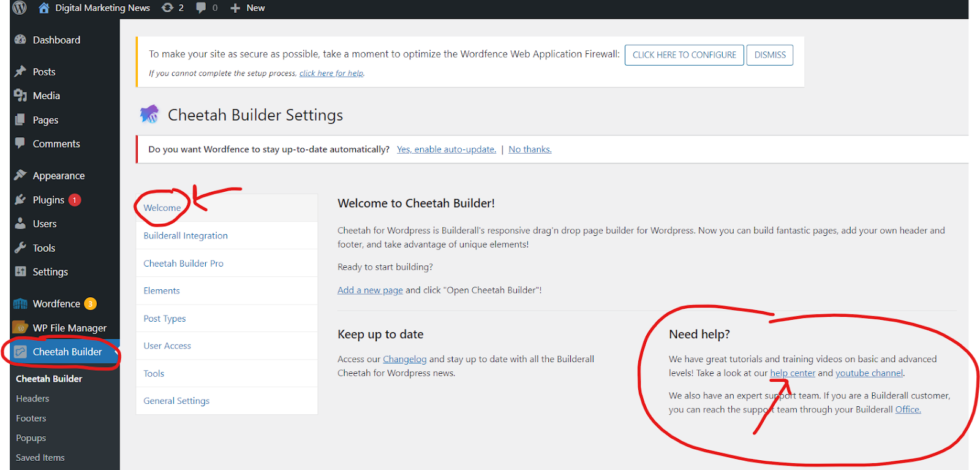Click the Plugins update count badge
This screenshot has width=980, height=470.
[x=75, y=200]
